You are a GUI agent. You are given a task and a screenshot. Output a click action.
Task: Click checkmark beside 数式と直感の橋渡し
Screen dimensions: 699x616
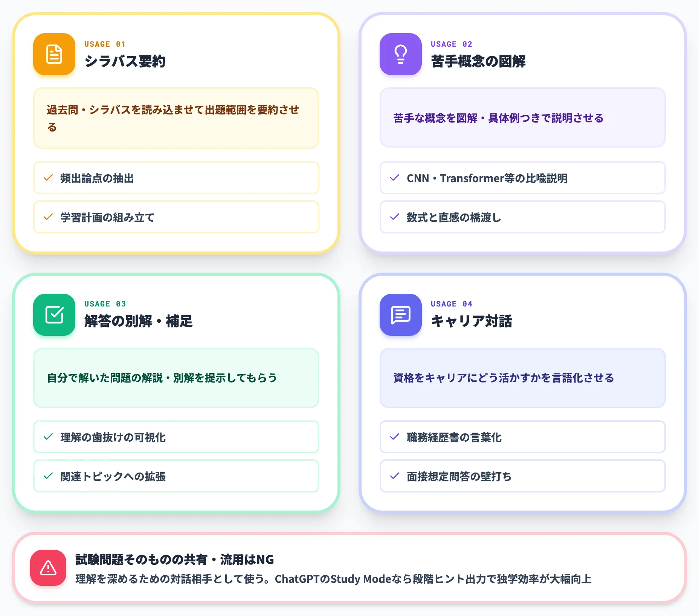tap(395, 217)
